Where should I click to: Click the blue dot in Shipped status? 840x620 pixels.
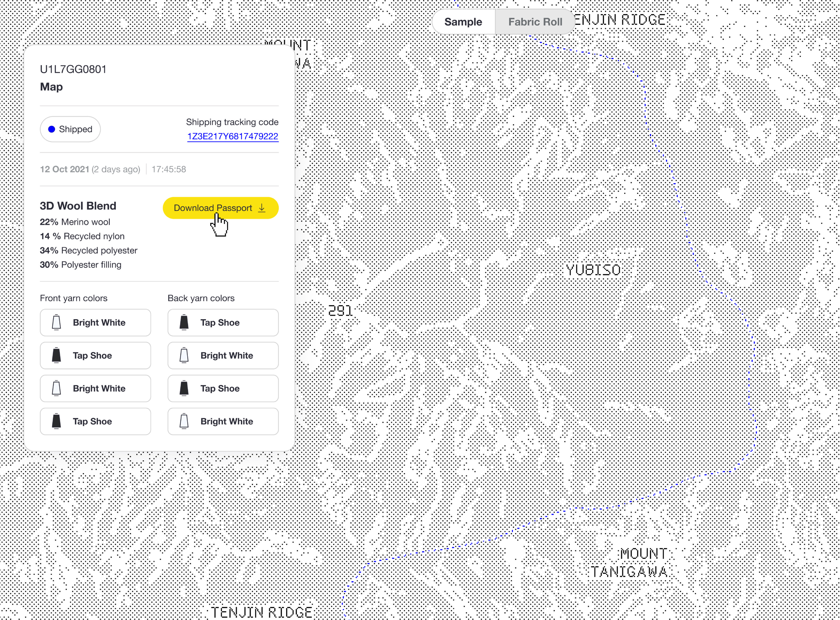pos(52,129)
